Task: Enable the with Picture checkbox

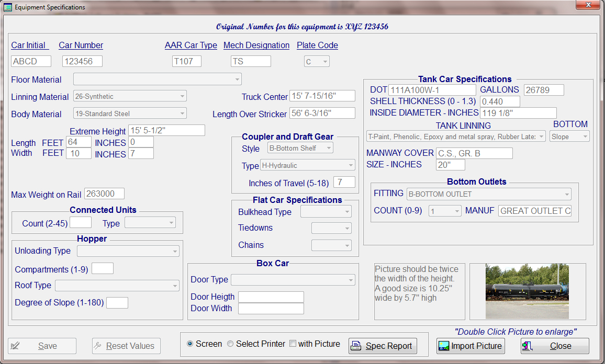Action: [x=293, y=343]
